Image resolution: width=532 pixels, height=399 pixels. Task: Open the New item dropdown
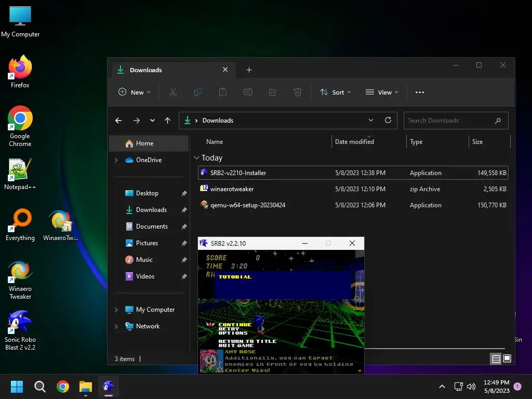(135, 92)
